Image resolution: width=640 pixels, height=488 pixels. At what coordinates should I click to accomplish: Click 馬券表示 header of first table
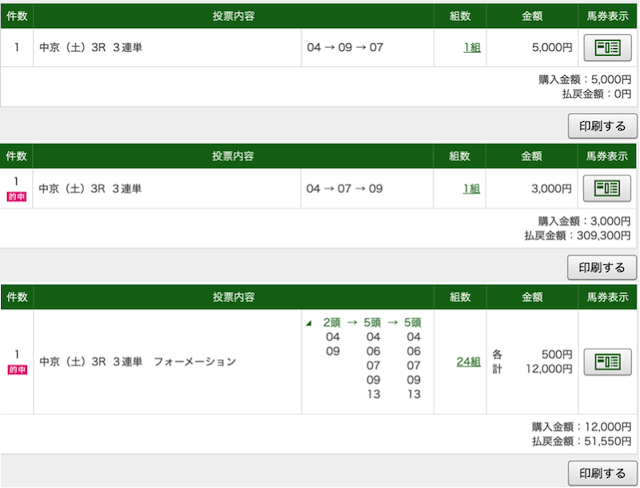pos(607,16)
